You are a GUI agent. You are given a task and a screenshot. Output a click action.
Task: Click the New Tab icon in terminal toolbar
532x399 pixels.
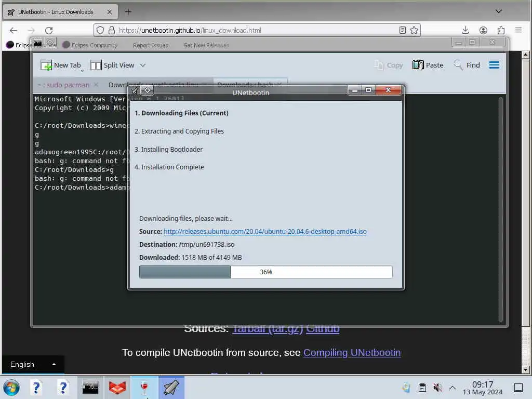coord(46,65)
